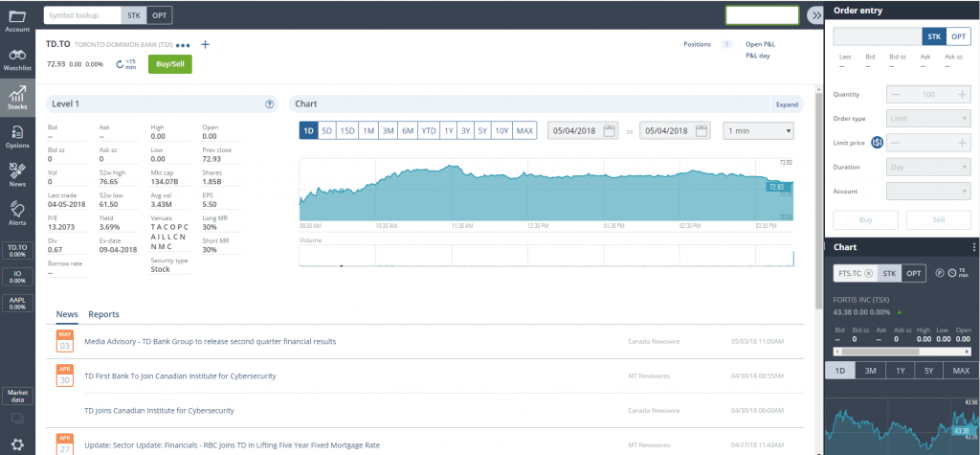Screen dimensions: 980x455
Task: Switch symbol lookup to OPT
Action: pyautogui.click(x=160, y=15)
